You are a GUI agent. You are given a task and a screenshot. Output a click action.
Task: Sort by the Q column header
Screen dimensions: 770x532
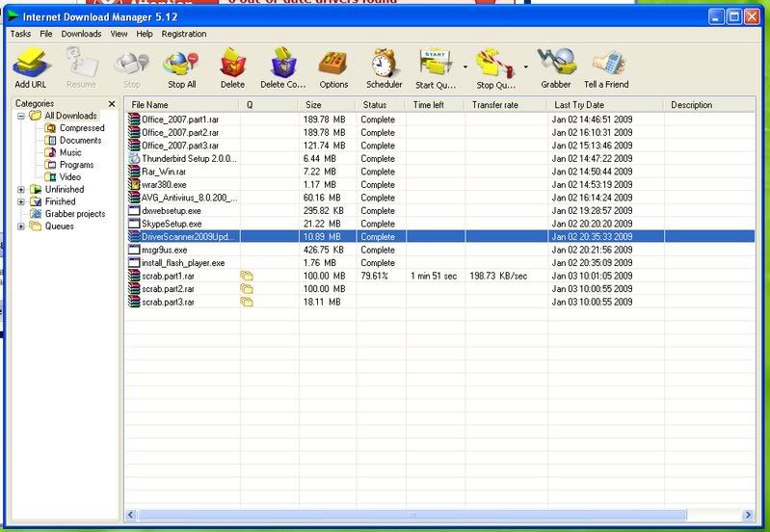click(x=269, y=105)
